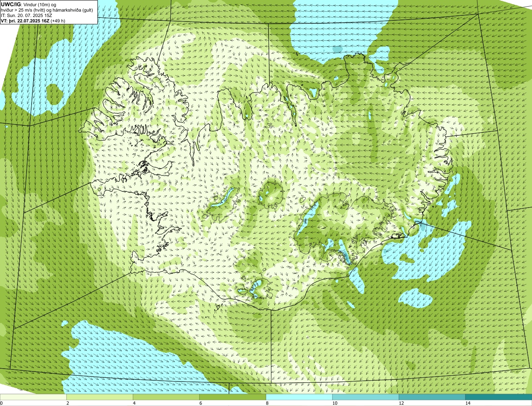This screenshot has width=532, height=406.
Task: Click the 0–2 m/s palest legend color segment
Action: point(33,397)
